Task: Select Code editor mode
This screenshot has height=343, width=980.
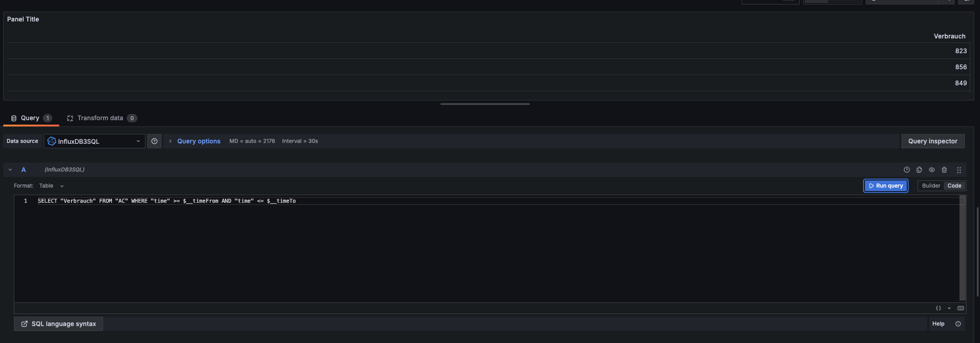Action: coord(954,186)
